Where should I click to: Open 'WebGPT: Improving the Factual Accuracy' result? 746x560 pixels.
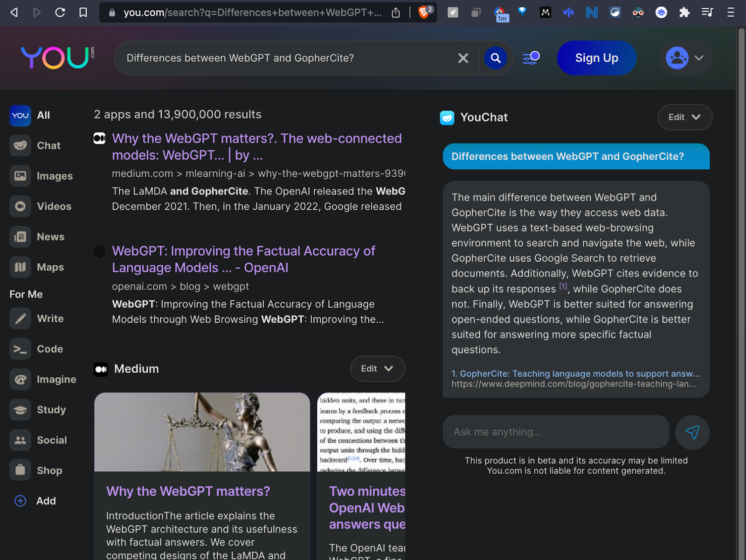tap(243, 259)
